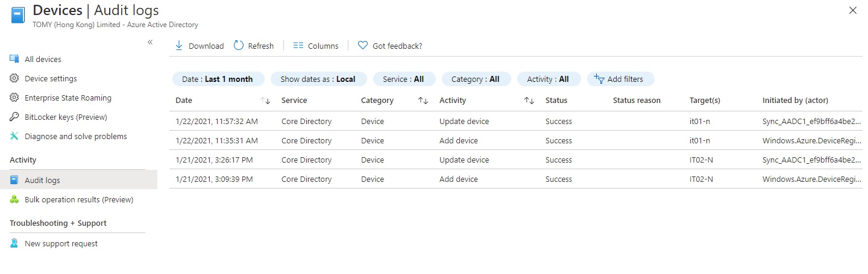Click the Bulk operation results icon
Viewport: 868px width, 274px height.
14,199
